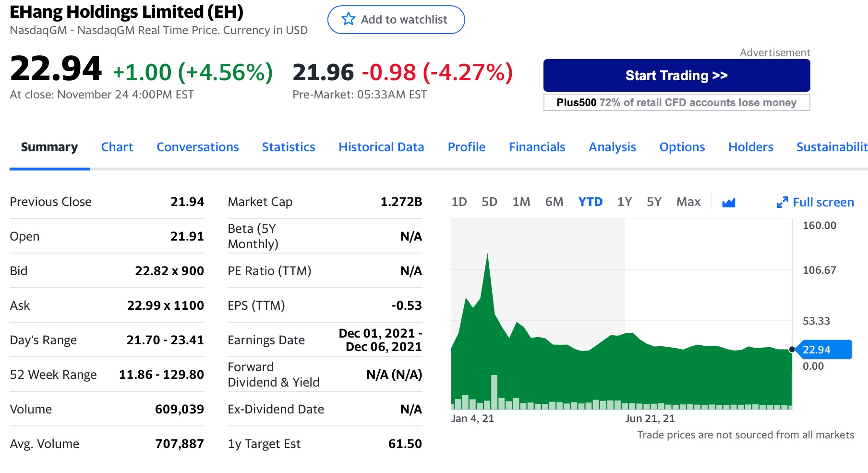Image resolution: width=868 pixels, height=473 pixels.
Task: Open the Statistics tab
Action: click(288, 147)
